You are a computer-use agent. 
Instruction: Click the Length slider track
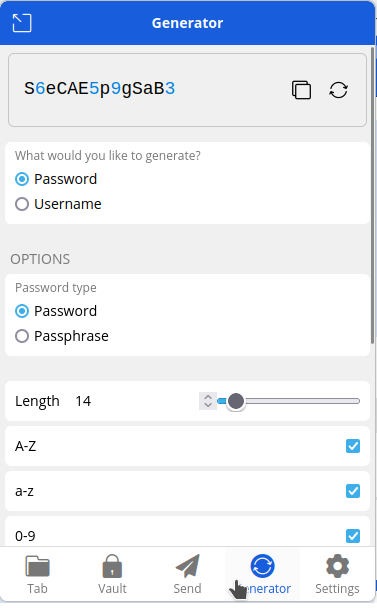click(288, 401)
